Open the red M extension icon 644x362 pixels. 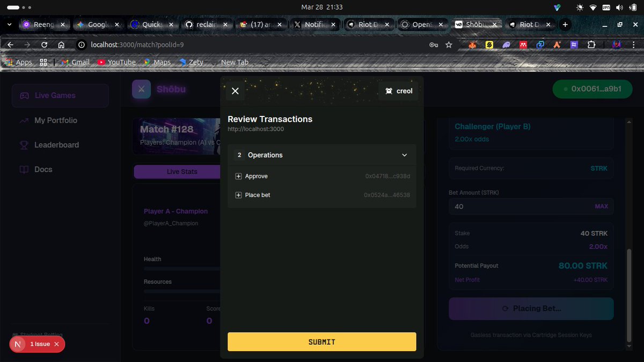[x=523, y=45]
